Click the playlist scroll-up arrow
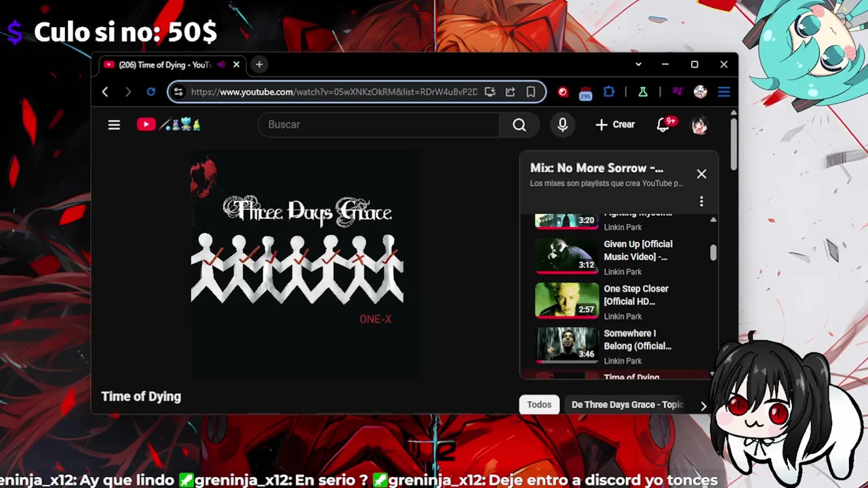The image size is (868, 488). point(713,220)
